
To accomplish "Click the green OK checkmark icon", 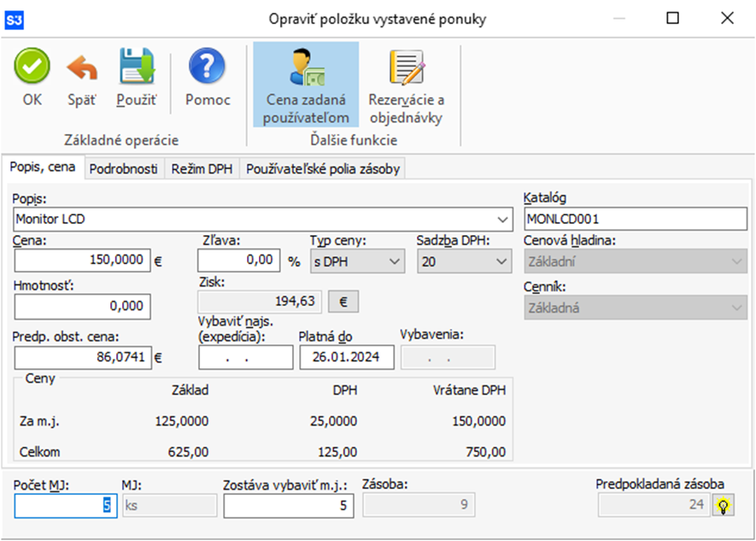I will point(32,67).
